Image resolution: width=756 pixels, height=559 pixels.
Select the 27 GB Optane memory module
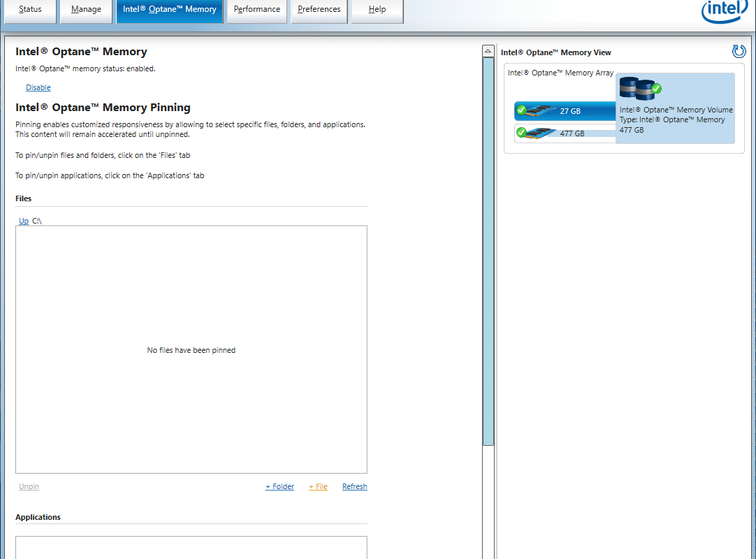565,111
